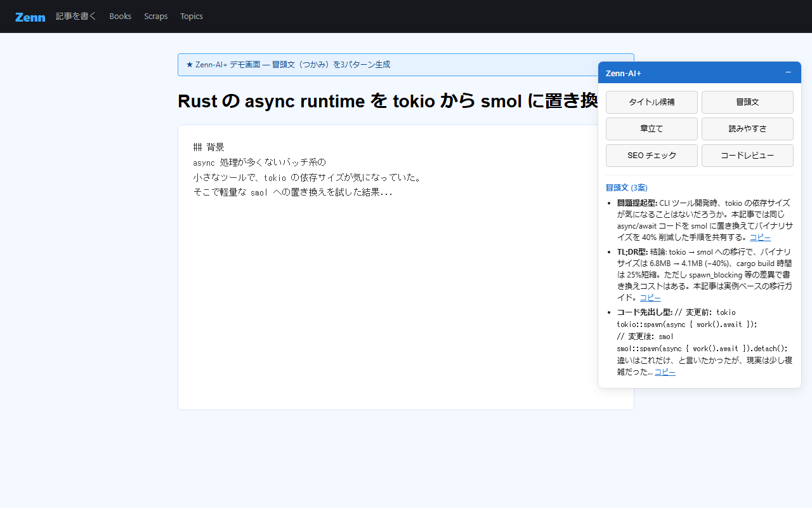Open 記事を書く in the top navigation

pyautogui.click(x=76, y=17)
